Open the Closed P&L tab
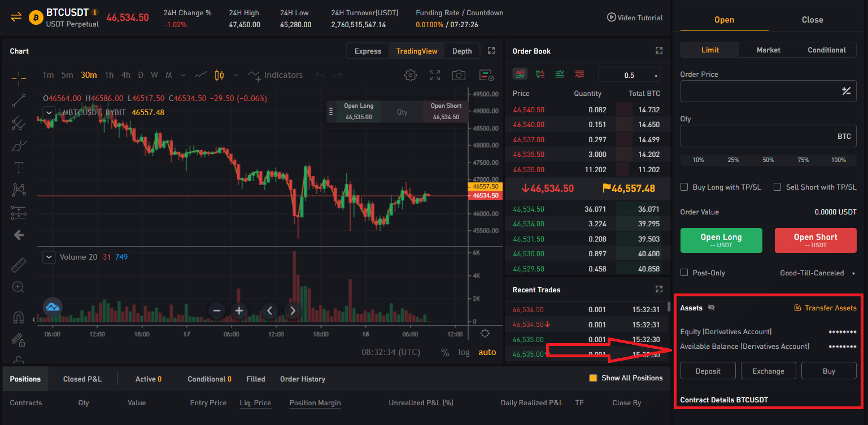Image resolution: width=868 pixels, height=425 pixels. pos(82,379)
